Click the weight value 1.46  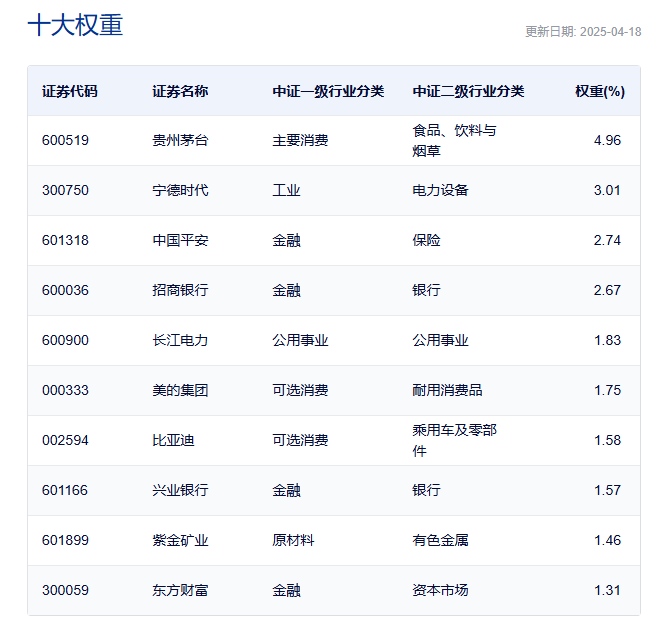click(607, 540)
